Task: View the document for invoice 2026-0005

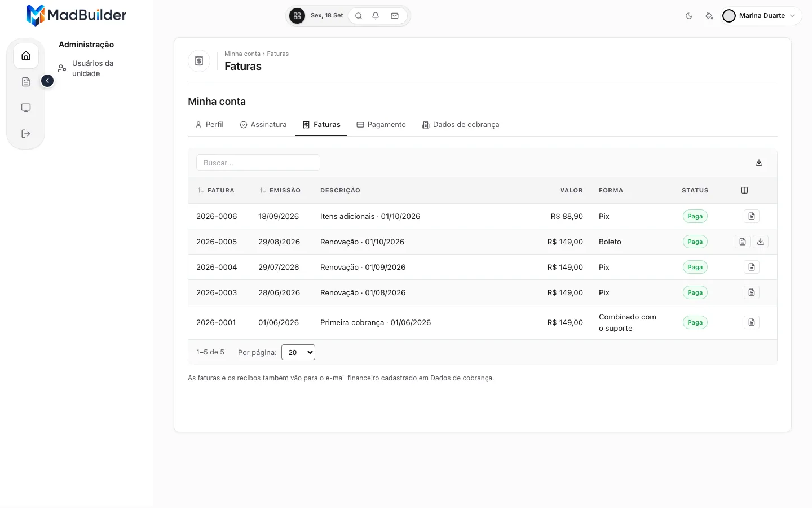Action: 743,242
